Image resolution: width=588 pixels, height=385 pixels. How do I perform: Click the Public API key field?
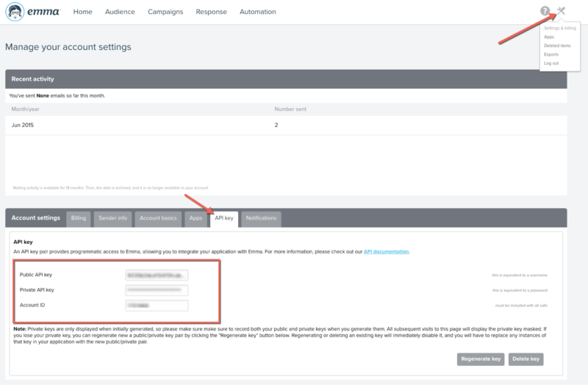[x=157, y=275]
